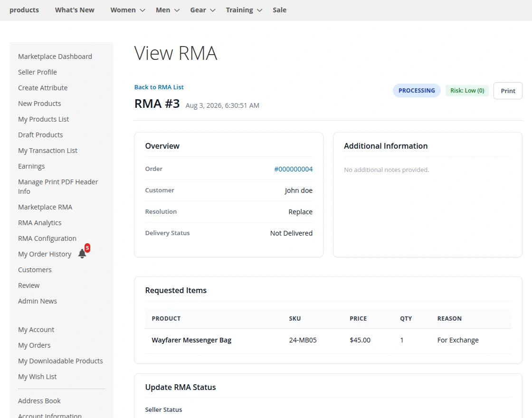The width and height of the screenshot is (532, 418).
Task: Expand the Men menu chevron
Action: tap(177, 10)
